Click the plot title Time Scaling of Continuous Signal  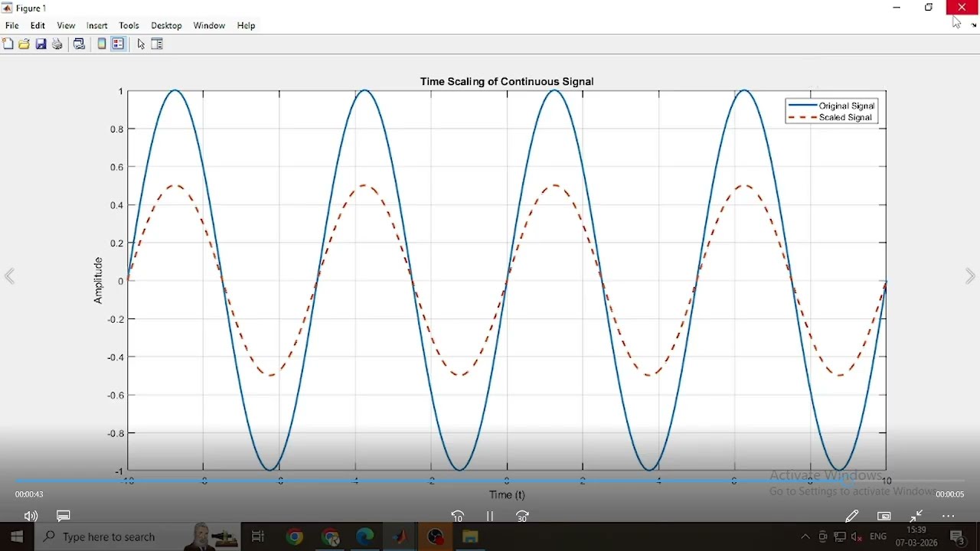(507, 81)
